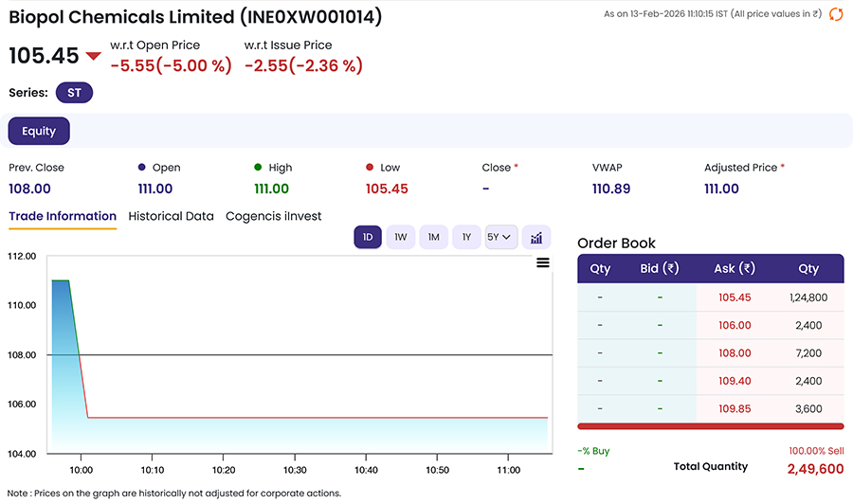This screenshot has height=504, width=853.
Task: Switch to Trade Information tab
Action: pos(63,216)
